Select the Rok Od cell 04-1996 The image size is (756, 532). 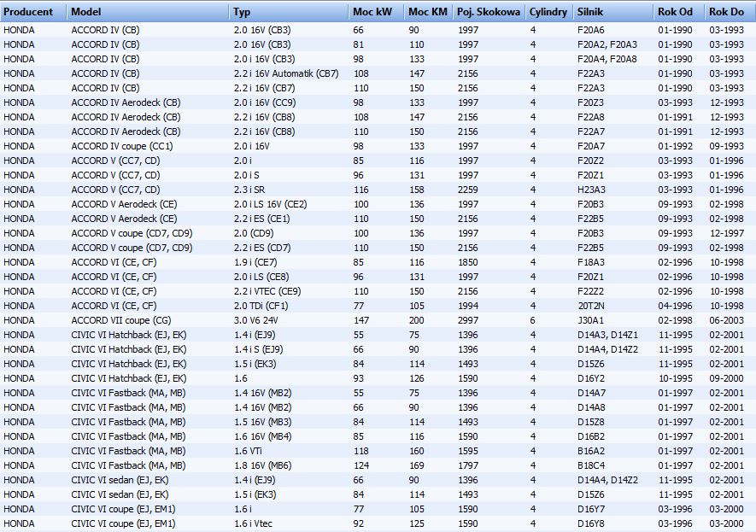click(x=675, y=306)
